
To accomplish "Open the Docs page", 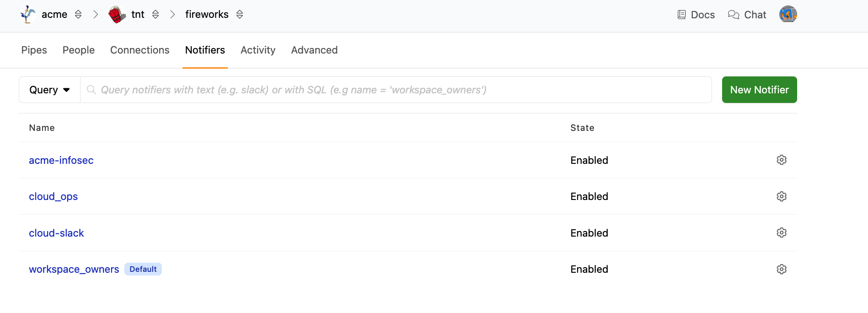I will point(696,15).
